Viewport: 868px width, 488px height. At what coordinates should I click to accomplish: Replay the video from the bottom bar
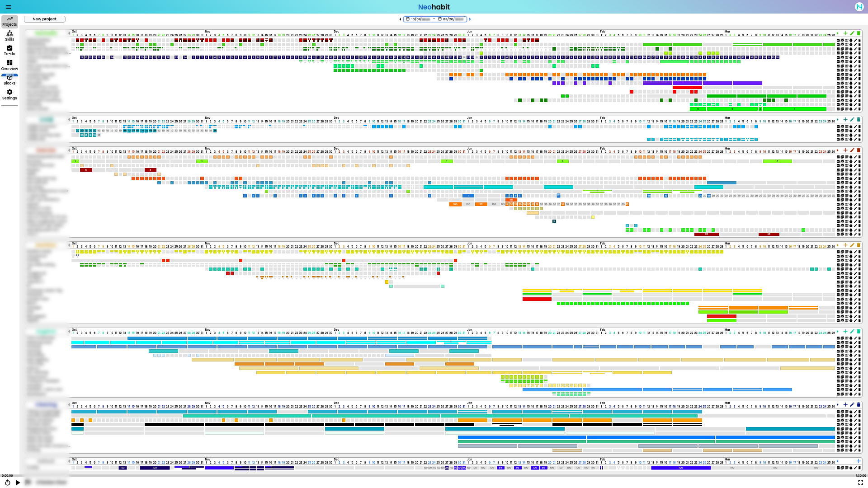point(7,483)
